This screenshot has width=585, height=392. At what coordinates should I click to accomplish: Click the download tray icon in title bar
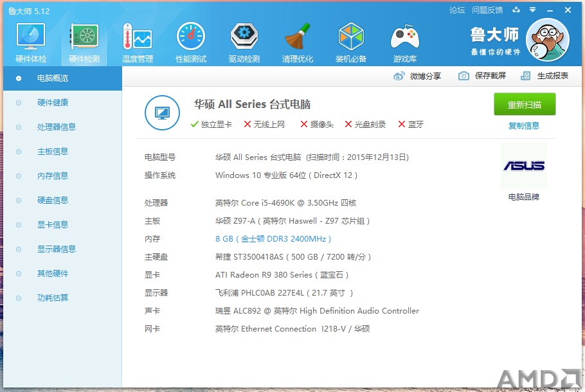516,10
